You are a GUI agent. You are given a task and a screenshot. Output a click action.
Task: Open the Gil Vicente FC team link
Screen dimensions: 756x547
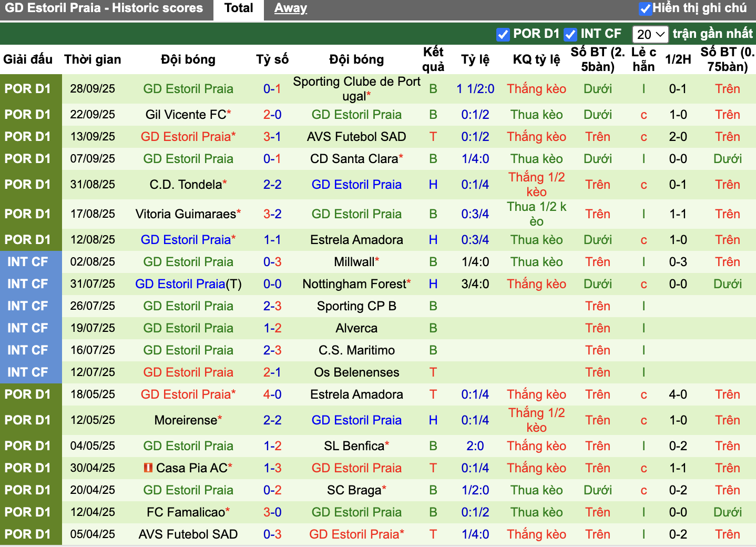click(x=186, y=115)
